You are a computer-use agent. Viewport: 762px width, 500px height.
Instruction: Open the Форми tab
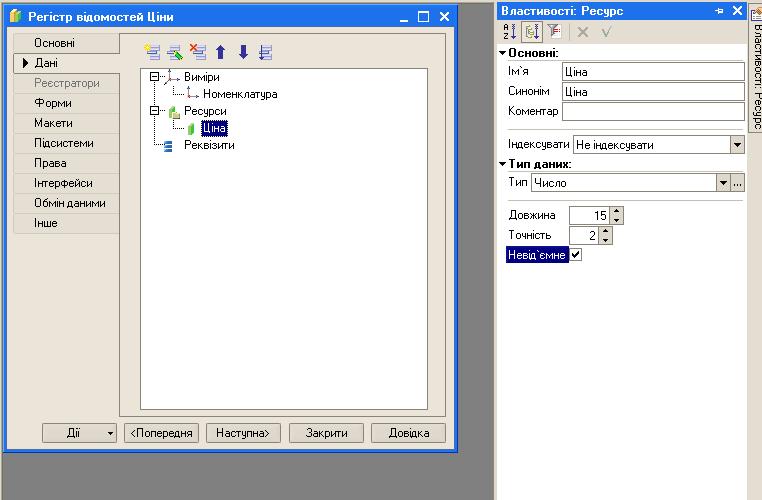(67, 103)
